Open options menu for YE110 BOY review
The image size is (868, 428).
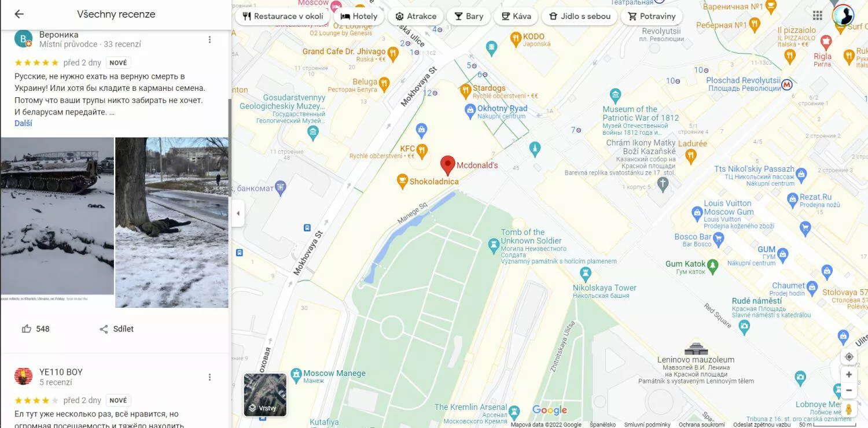209,377
